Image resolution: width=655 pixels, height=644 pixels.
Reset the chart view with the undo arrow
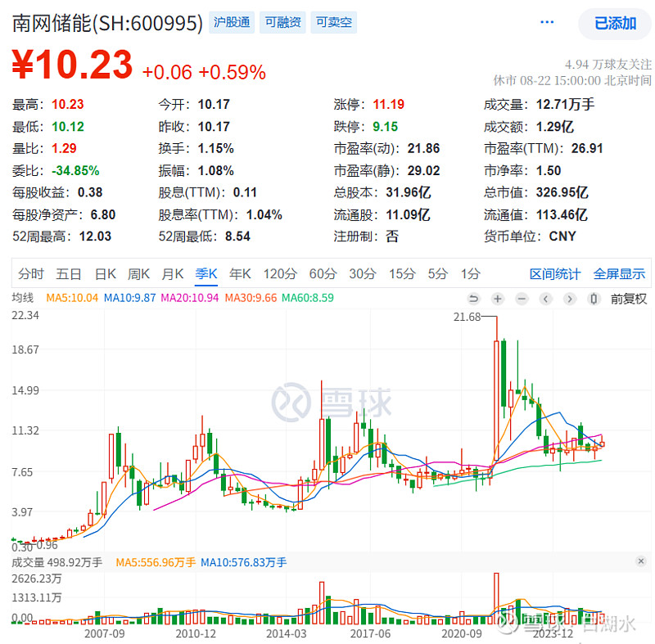(x=473, y=299)
